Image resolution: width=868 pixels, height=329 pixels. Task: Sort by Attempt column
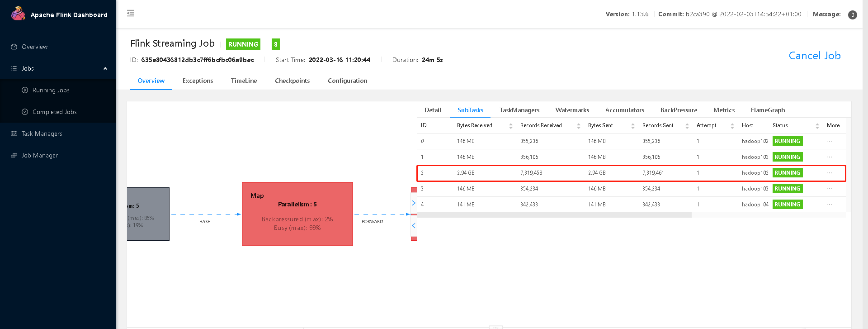point(732,126)
